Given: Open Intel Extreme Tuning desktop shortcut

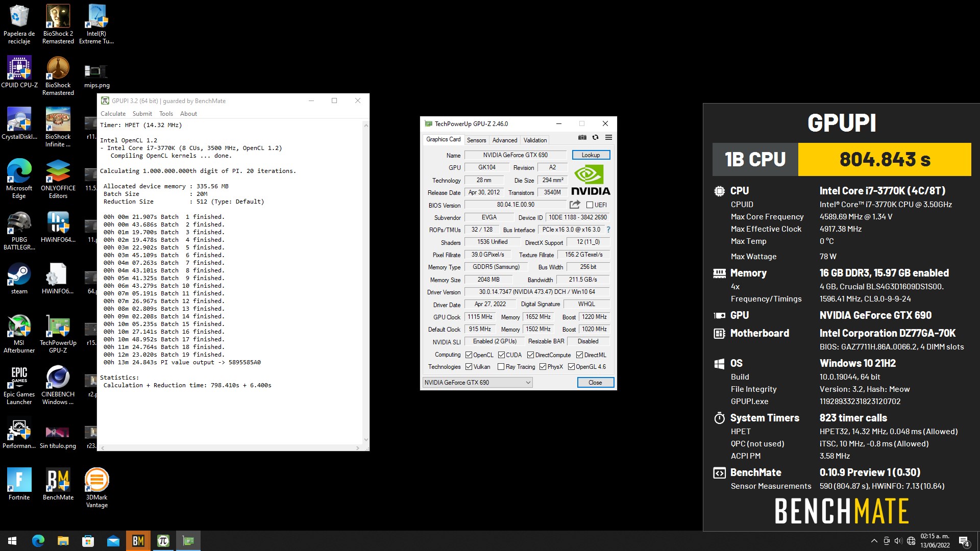Looking at the screenshot, I should point(96,24).
